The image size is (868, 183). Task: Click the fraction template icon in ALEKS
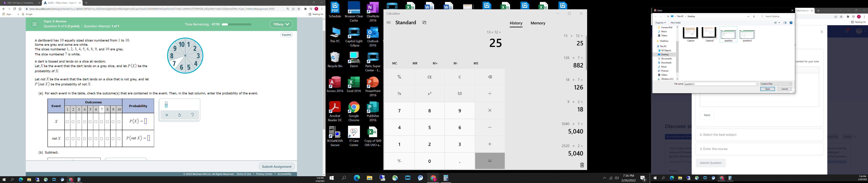point(166,105)
